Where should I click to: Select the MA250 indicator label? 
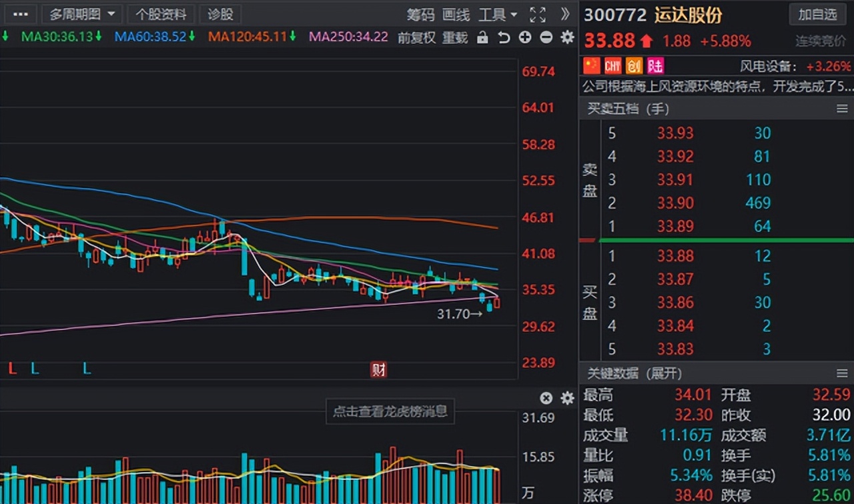(348, 37)
